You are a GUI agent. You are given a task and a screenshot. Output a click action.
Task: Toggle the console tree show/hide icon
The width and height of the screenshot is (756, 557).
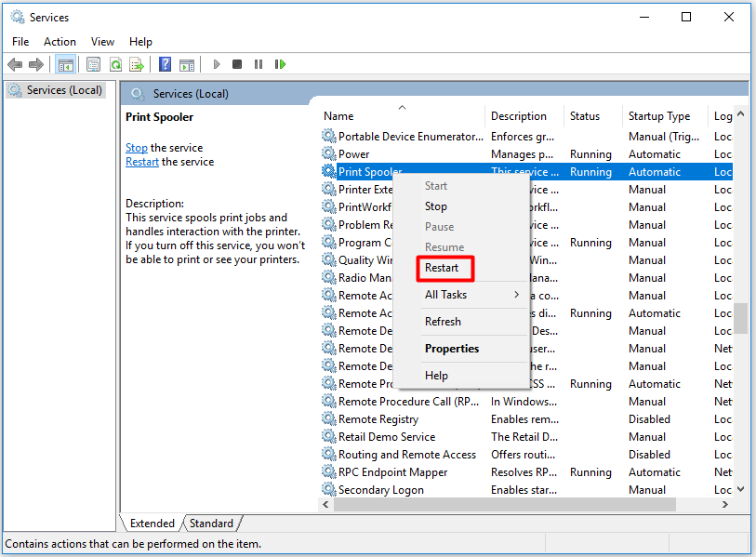pos(66,63)
